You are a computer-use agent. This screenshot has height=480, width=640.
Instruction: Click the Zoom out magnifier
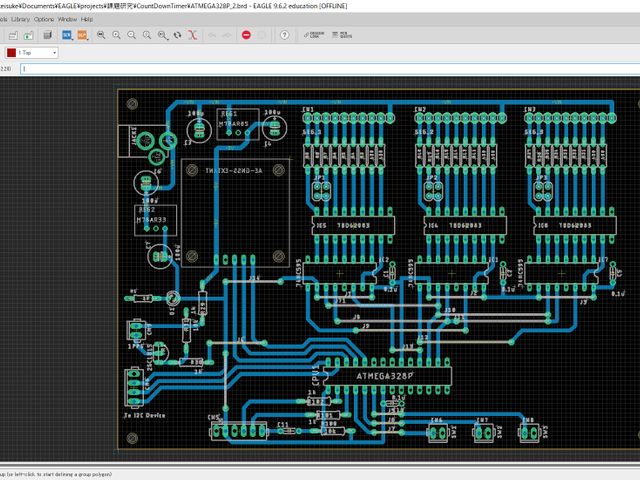(131, 35)
